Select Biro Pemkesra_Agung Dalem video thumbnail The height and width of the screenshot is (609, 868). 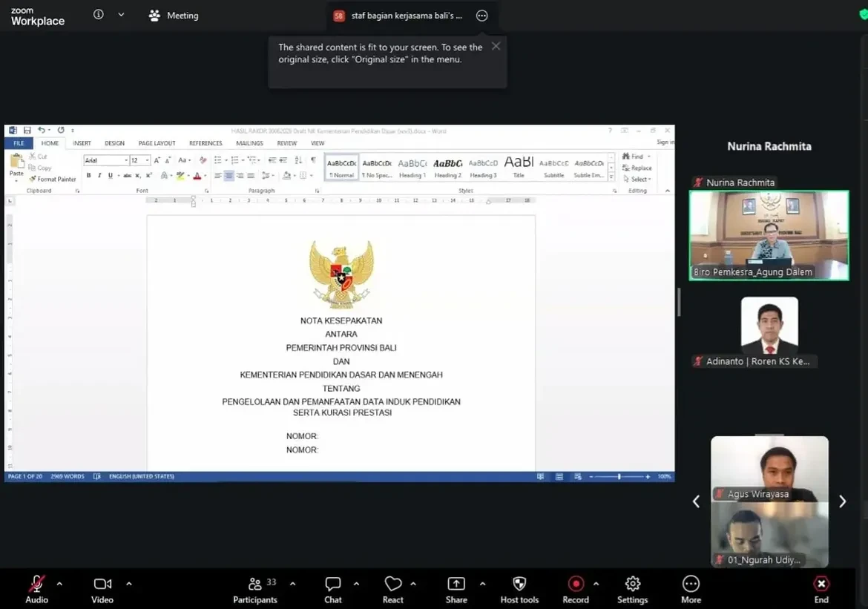coord(769,235)
